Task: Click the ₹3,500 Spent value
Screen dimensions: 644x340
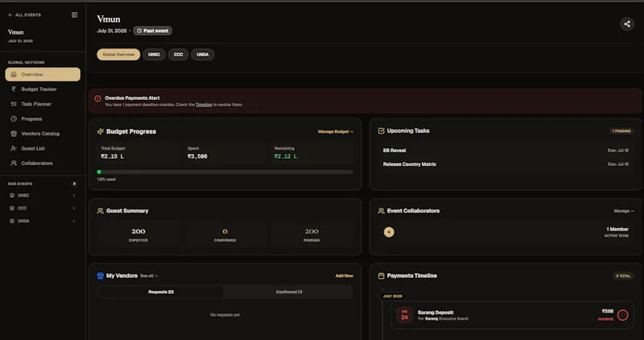Action: pos(197,156)
